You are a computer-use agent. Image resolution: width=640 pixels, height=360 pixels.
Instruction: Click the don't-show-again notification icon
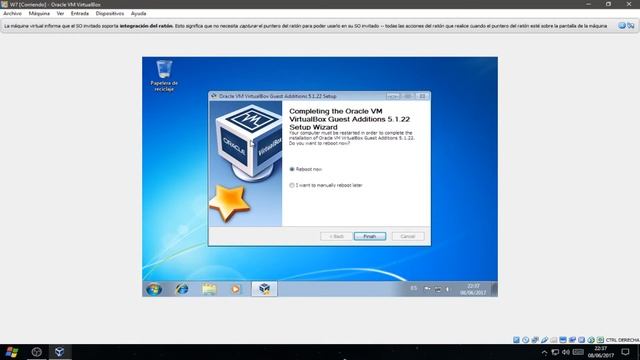(631, 25)
